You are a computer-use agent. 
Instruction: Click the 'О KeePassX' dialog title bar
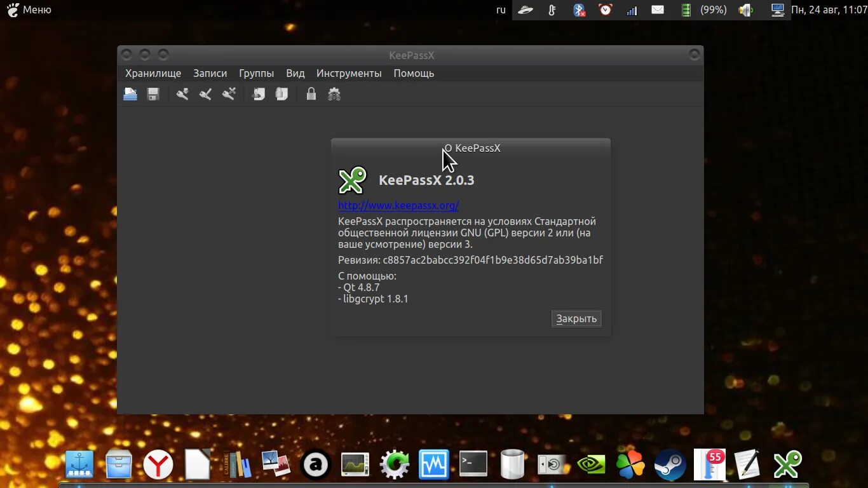[x=471, y=147]
